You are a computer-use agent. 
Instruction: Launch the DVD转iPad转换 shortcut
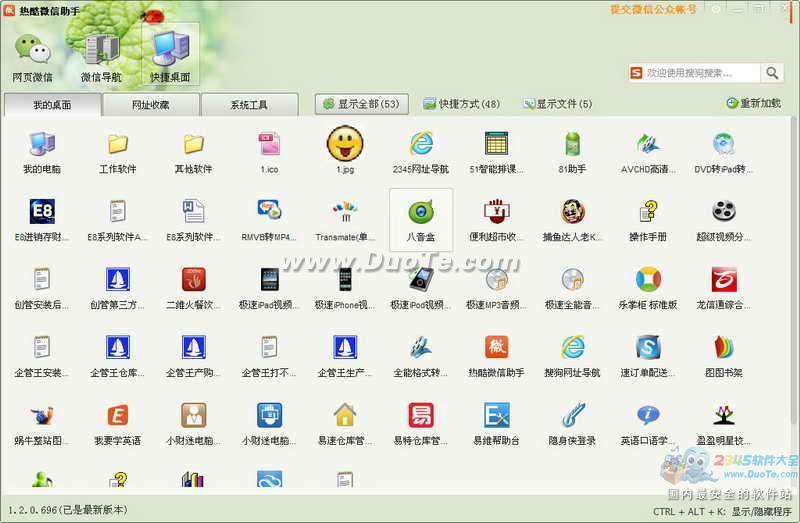click(x=723, y=153)
